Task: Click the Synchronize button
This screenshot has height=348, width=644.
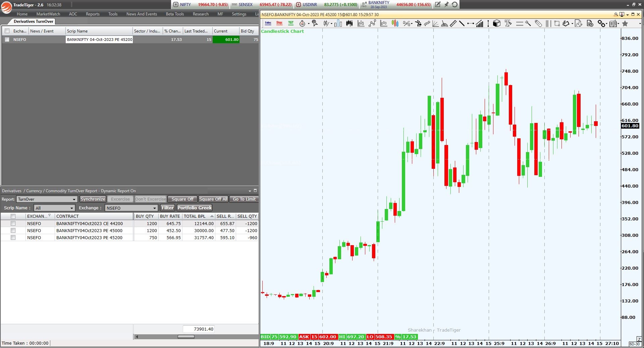Action: 93,199
